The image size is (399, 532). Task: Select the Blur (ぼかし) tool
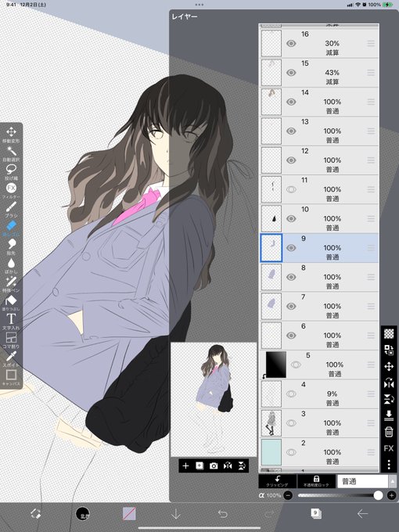11,266
